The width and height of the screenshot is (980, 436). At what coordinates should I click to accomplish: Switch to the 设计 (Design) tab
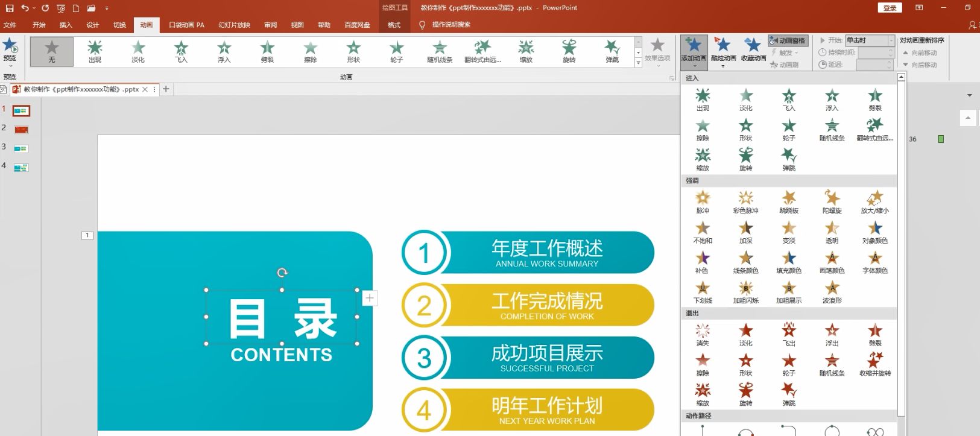click(x=92, y=25)
